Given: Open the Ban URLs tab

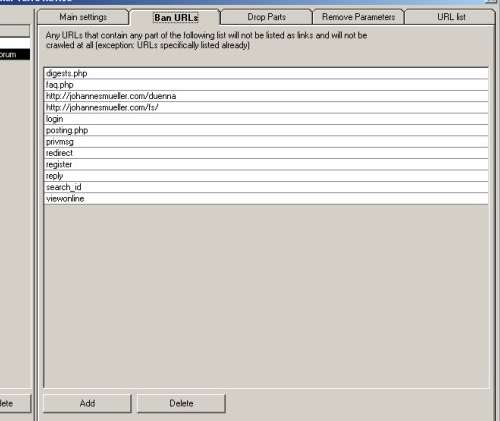Looking at the screenshot, I should tap(176, 17).
